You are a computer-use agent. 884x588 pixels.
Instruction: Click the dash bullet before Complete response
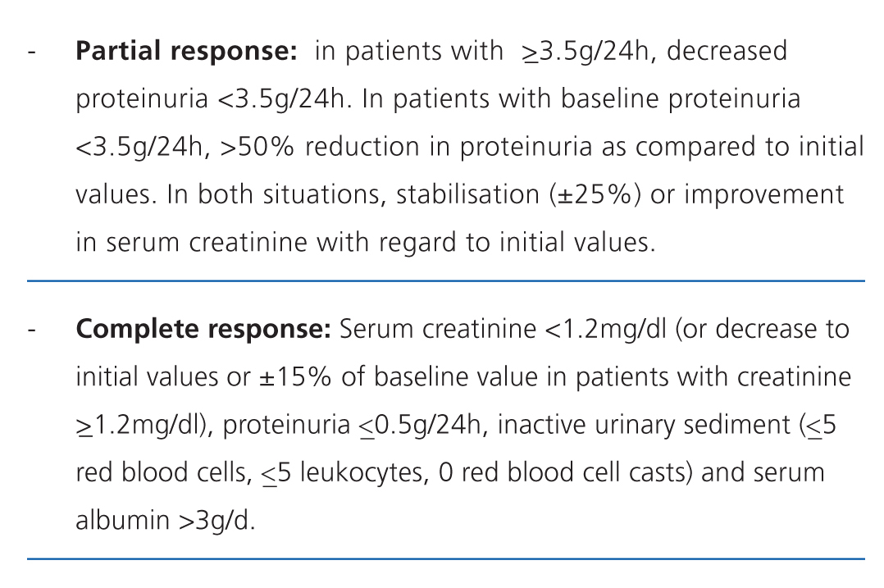31,330
